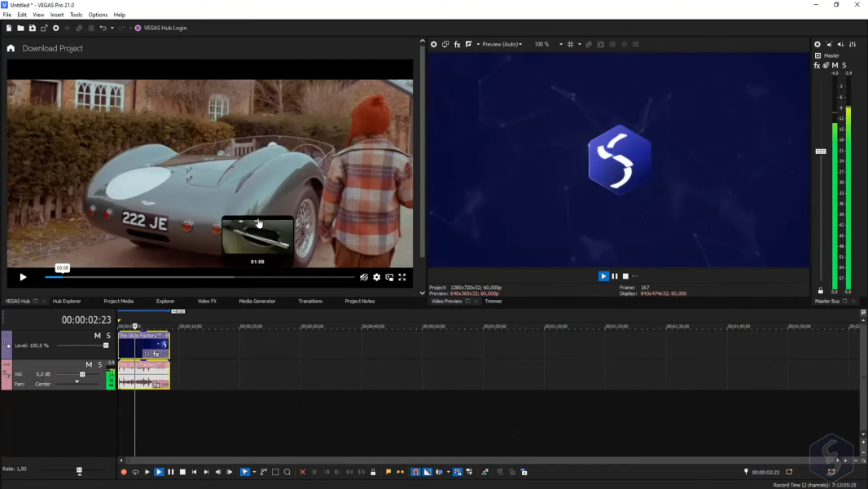The width and height of the screenshot is (868, 489).
Task: Lock the master fader channels
Action: (821, 290)
